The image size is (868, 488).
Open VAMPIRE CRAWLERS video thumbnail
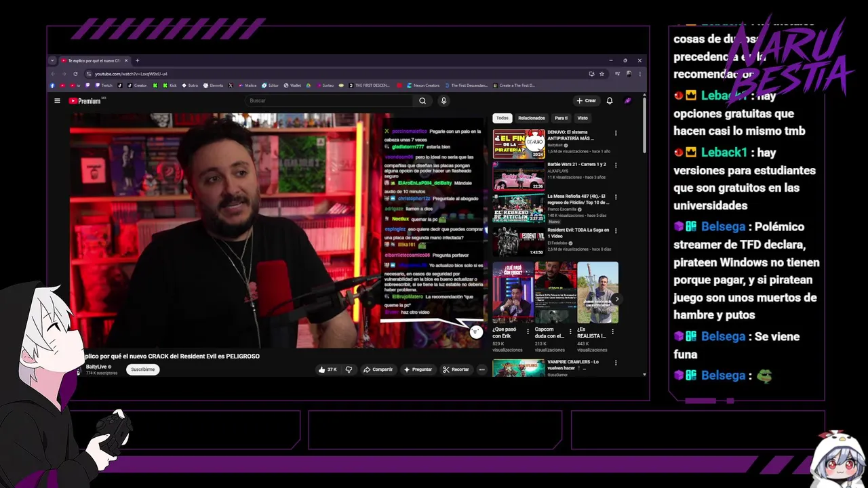click(x=519, y=368)
